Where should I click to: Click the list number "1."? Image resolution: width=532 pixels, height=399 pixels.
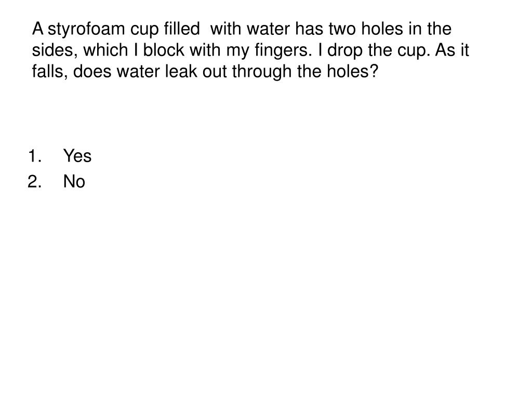coord(35,156)
